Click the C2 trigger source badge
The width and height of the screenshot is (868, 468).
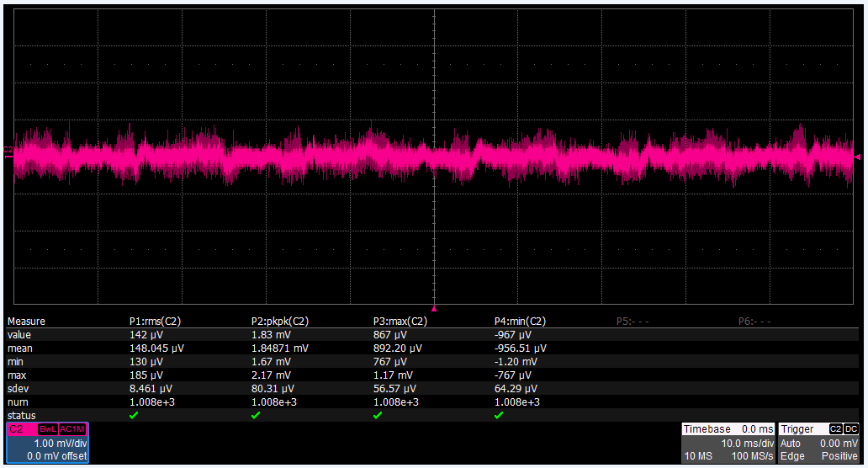tap(836, 429)
